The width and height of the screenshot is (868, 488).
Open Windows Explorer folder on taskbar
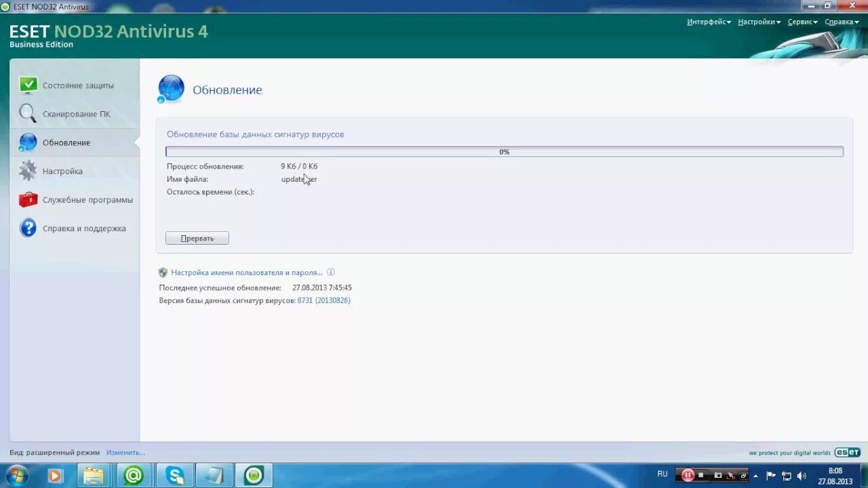94,476
